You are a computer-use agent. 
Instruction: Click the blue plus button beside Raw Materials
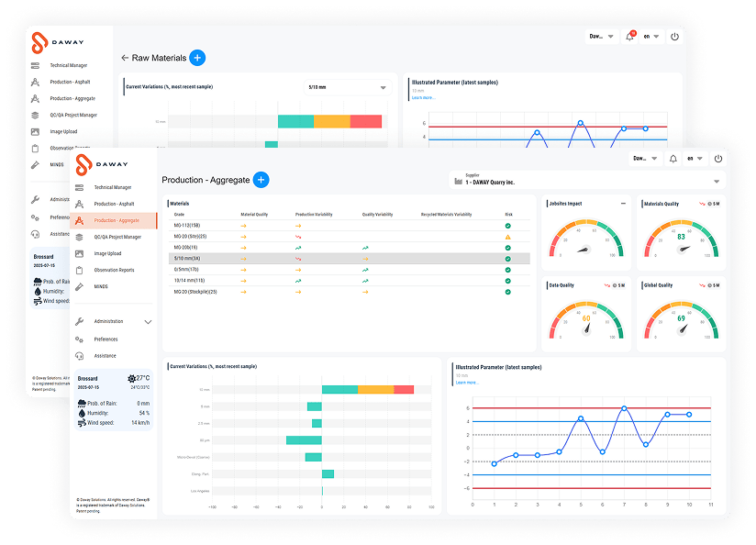coord(197,58)
